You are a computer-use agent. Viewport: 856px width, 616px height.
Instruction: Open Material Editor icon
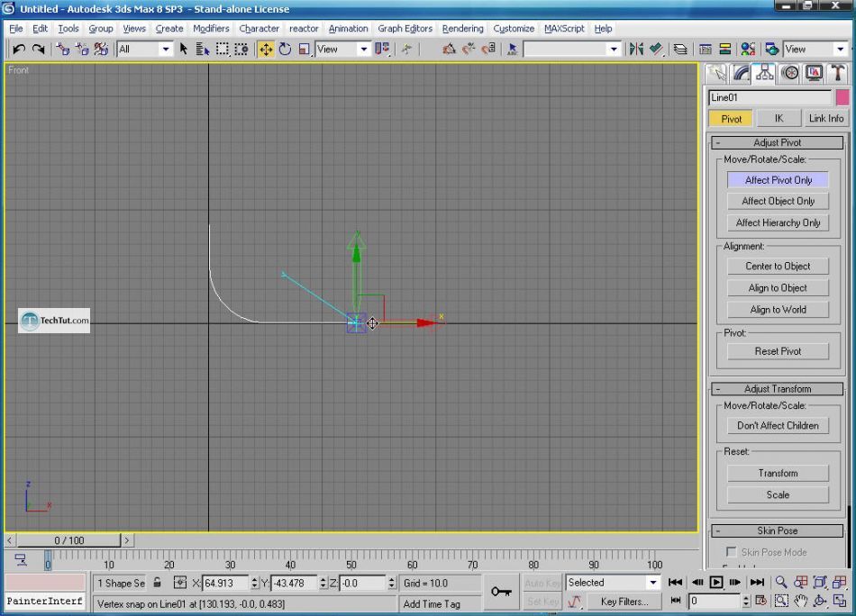[x=748, y=50]
